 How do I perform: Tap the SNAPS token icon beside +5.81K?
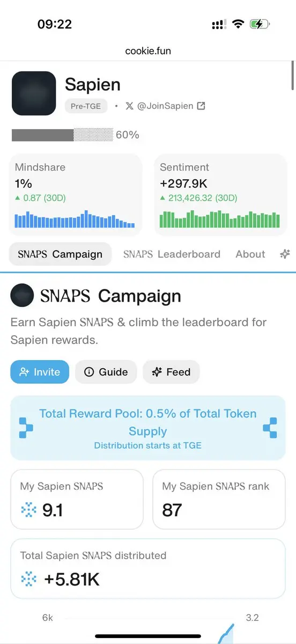tap(28, 579)
